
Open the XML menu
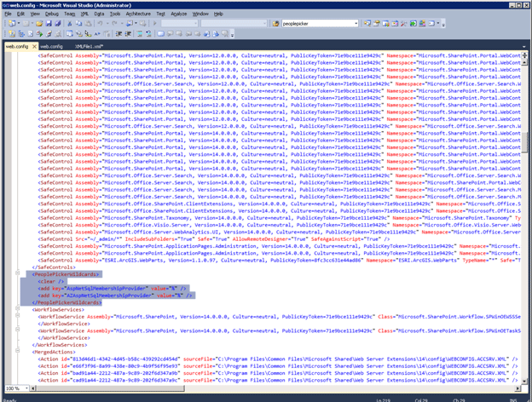(84, 14)
